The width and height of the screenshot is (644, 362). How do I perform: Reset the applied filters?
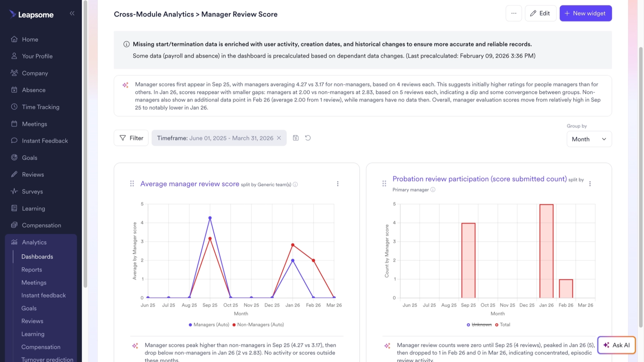pos(308,138)
